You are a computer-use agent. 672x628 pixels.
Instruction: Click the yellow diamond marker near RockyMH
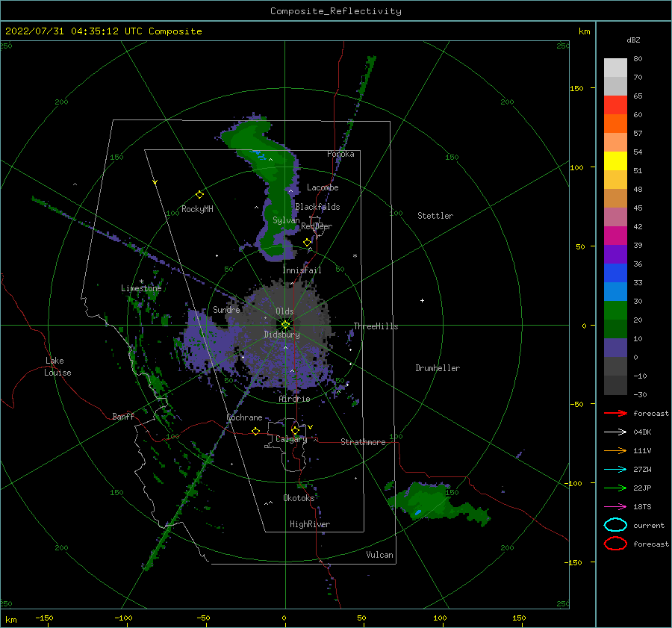pos(199,195)
